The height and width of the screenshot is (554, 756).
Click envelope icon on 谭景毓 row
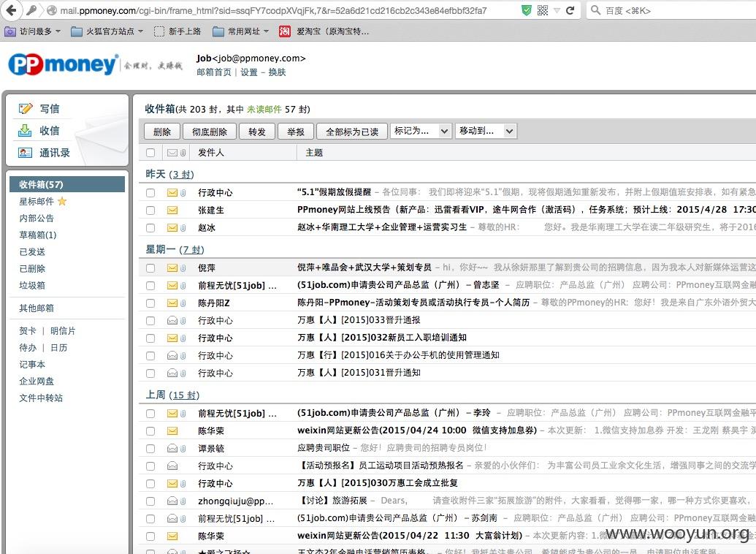(x=172, y=448)
